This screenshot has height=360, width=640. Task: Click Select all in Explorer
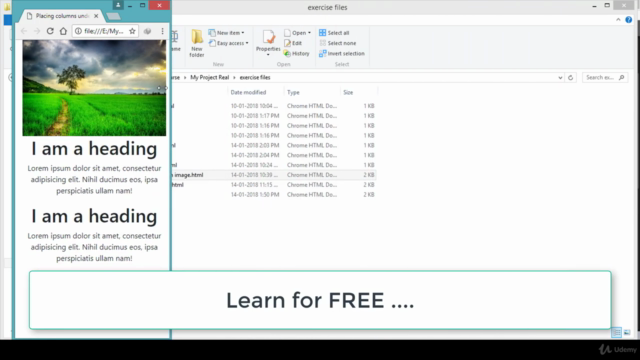(334, 33)
